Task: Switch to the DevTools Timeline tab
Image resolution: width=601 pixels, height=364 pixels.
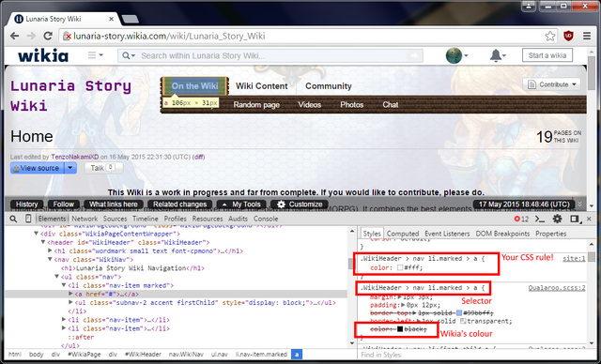Action: click(x=146, y=219)
